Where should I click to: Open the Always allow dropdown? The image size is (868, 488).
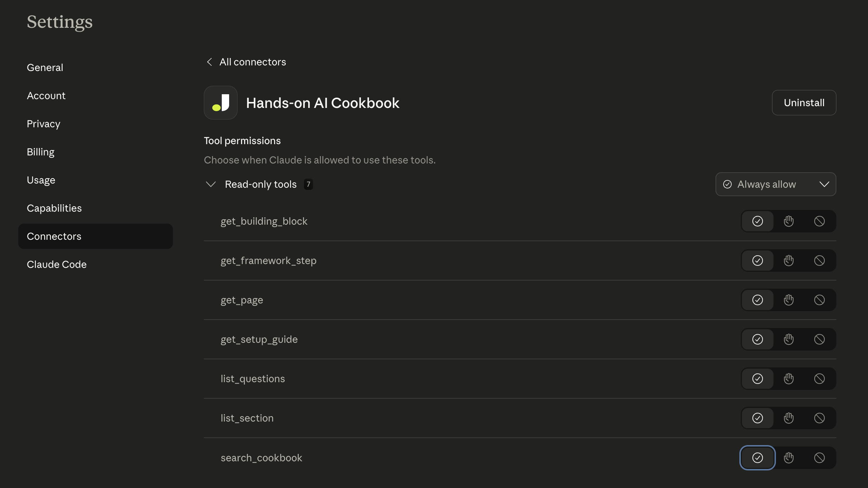pos(775,184)
